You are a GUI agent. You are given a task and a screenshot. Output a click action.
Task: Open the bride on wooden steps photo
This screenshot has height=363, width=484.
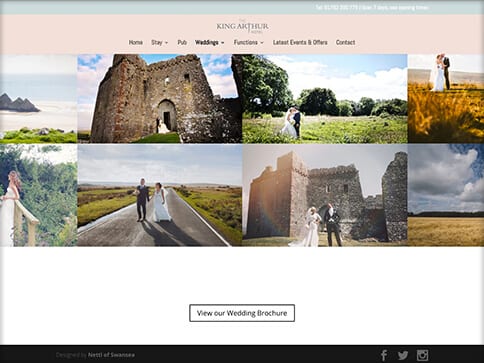coord(38,195)
